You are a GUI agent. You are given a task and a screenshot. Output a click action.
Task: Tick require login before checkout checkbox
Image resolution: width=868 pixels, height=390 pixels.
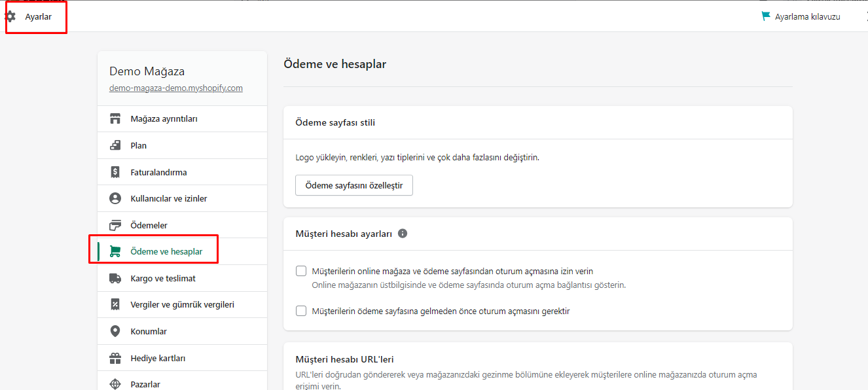click(301, 311)
